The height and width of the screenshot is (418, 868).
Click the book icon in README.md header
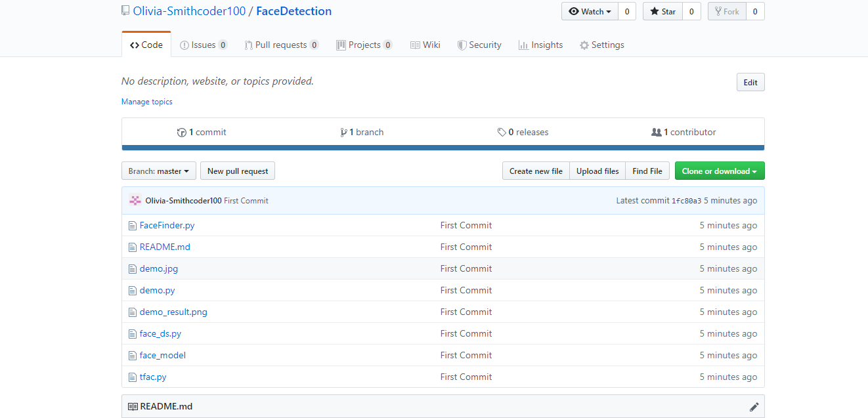coord(133,406)
